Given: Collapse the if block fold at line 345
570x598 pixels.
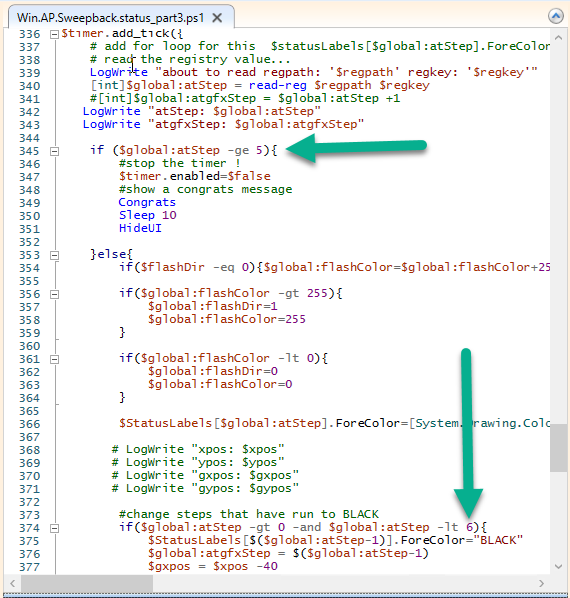Looking at the screenshot, I should pyautogui.click(x=55, y=151).
